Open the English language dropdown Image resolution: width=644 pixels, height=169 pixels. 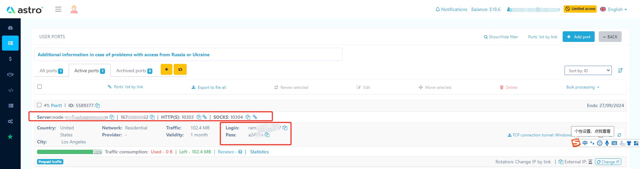[613, 9]
